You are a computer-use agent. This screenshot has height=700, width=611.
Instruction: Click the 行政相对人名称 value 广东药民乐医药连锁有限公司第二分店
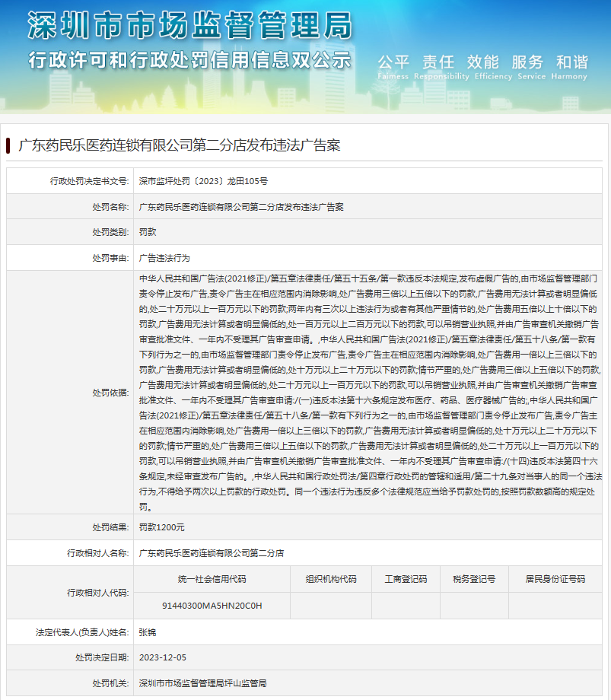pyautogui.click(x=211, y=554)
